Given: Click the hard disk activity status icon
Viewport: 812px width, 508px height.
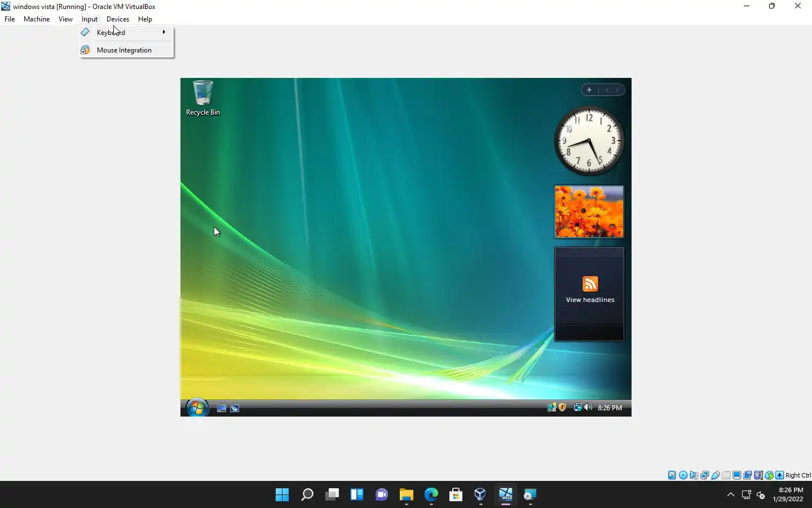Looking at the screenshot, I should [672, 475].
